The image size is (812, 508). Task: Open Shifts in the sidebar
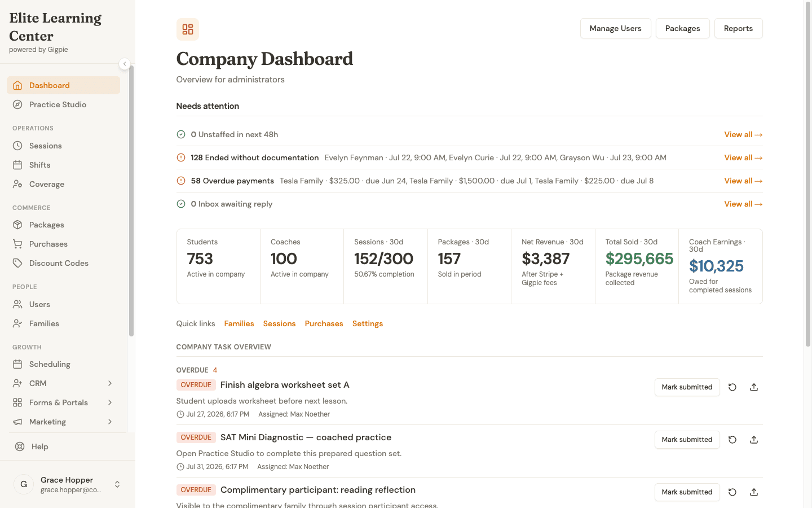(x=63, y=165)
